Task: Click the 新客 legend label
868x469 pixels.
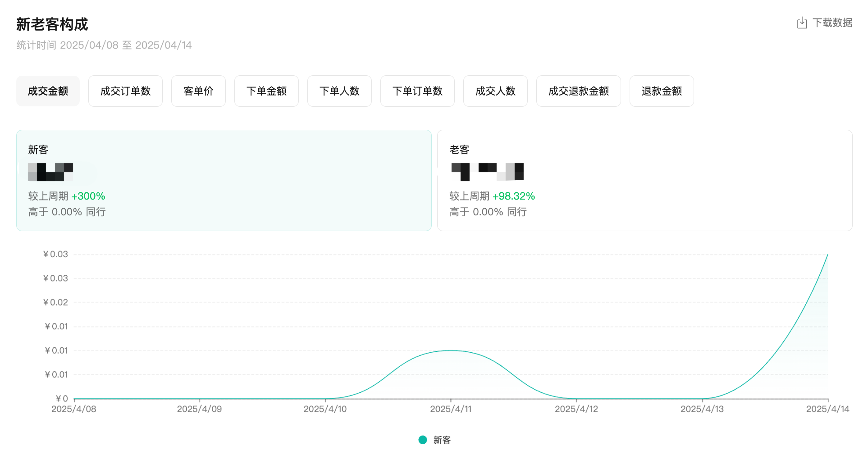Action: 442,440
